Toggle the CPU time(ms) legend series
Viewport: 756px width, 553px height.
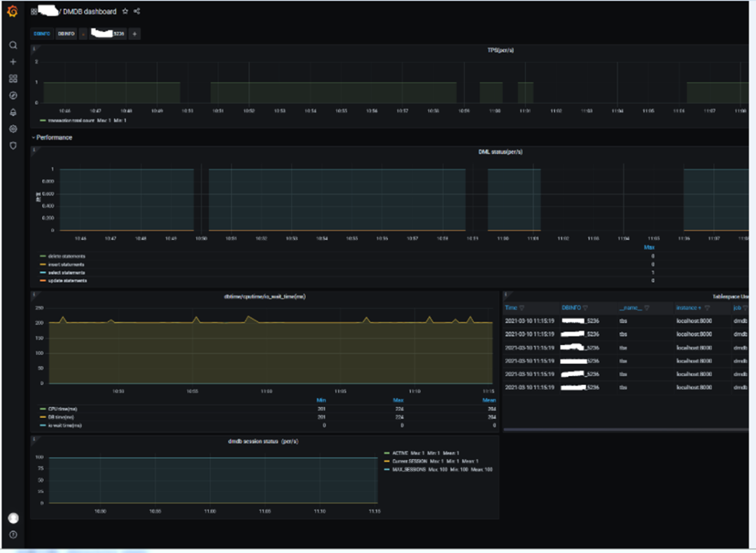point(63,408)
